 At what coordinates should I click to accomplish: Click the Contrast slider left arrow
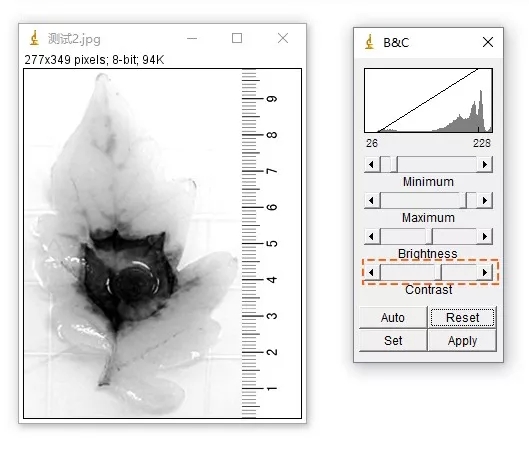(x=372, y=273)
